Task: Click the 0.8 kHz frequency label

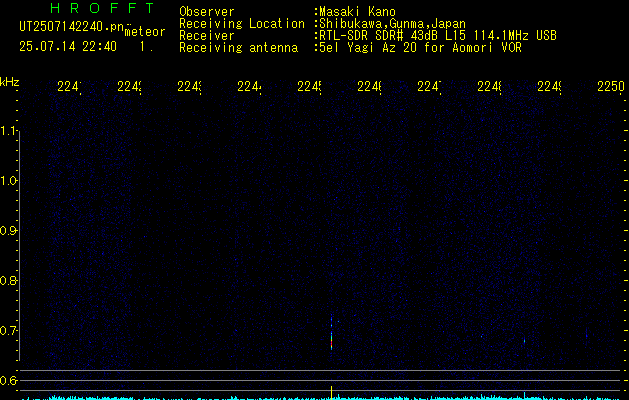Action: [9, 280]
